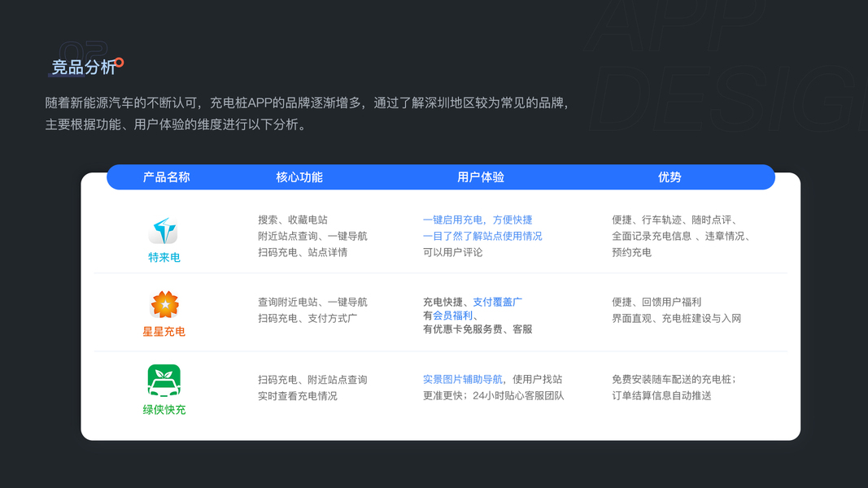
Task: Select the 绿侠快充 product name label
Action: click(x=164, y=409)
